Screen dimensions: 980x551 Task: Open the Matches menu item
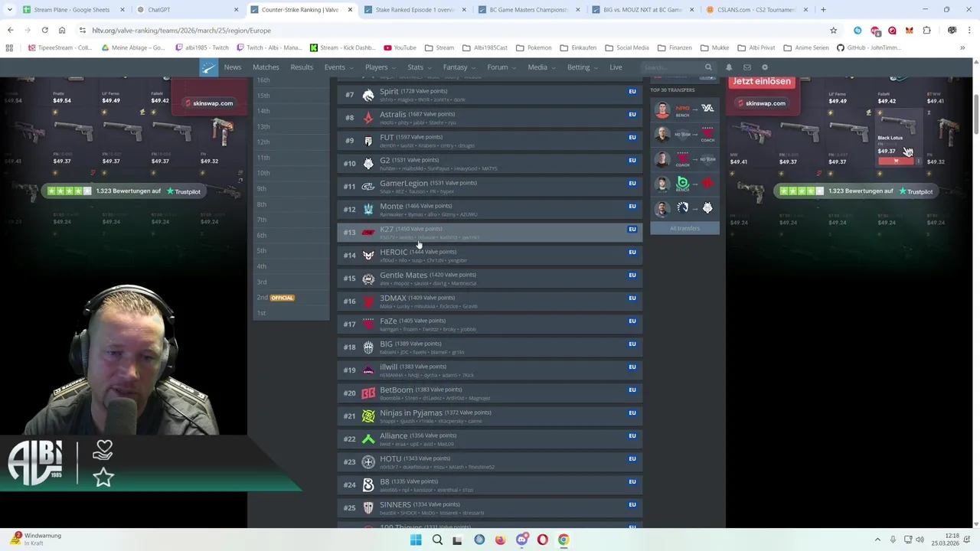click(x=266, y=67)
